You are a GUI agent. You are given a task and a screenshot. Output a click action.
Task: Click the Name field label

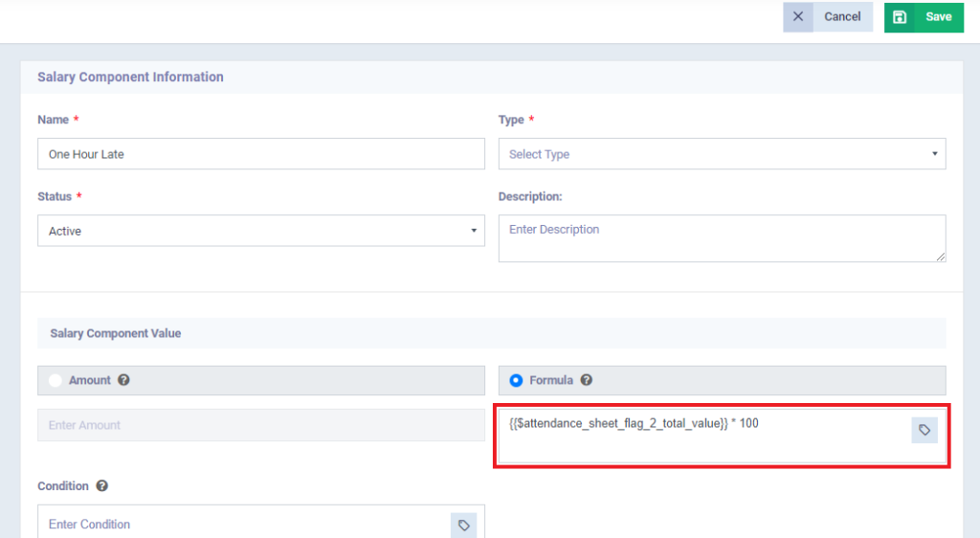pos(54,120)
